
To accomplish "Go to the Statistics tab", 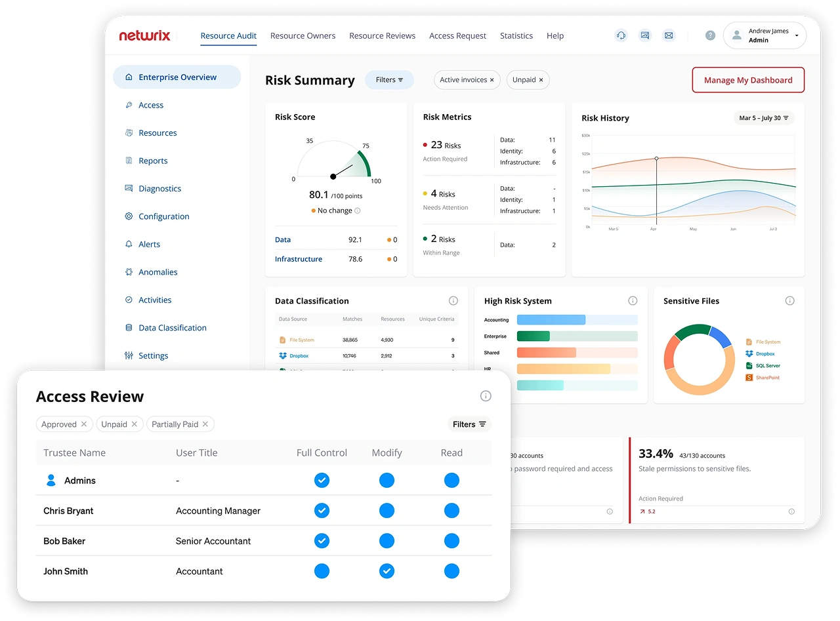I will [516, 36].
